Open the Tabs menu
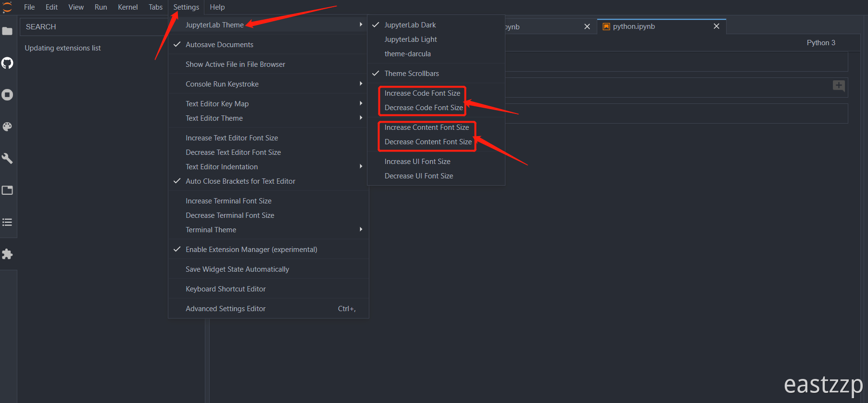 [x=156, y=7]
